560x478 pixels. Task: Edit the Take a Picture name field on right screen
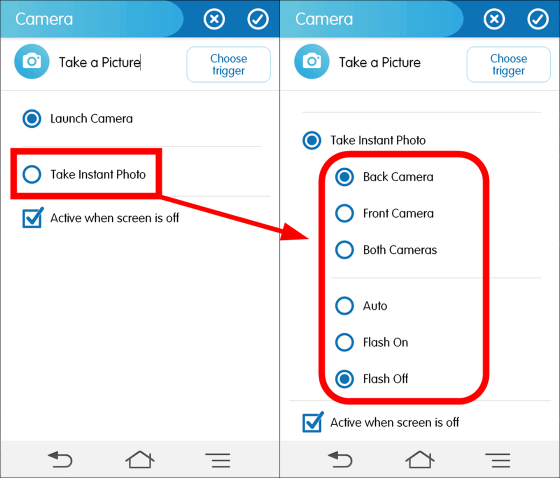pyautogui.click(x=380, y=63)
